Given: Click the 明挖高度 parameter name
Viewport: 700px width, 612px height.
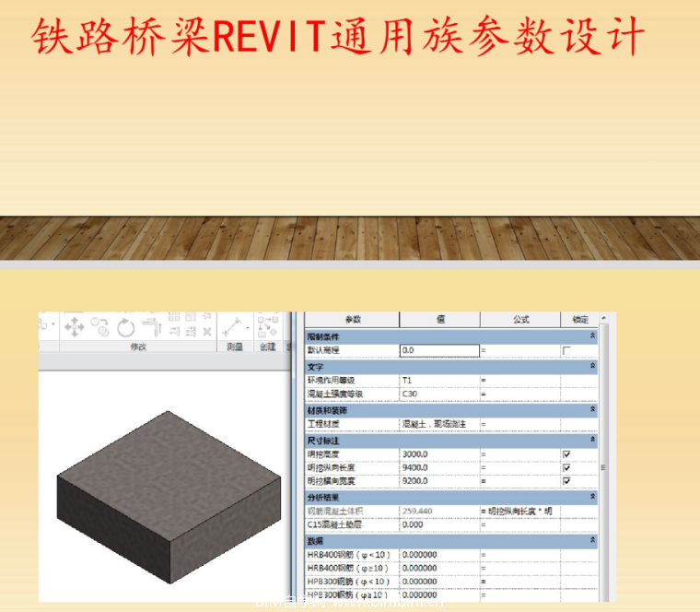Looking at the screenshot, I should tap(323, 454).
